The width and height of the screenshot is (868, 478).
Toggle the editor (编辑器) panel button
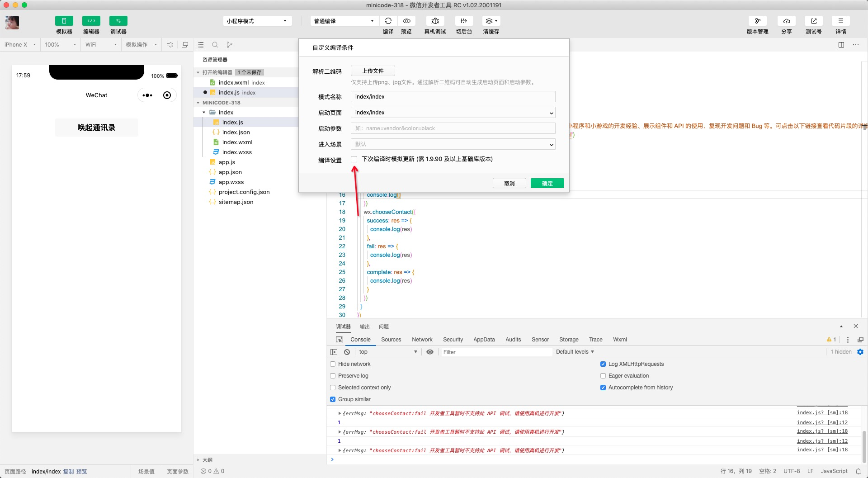[91, 21]
